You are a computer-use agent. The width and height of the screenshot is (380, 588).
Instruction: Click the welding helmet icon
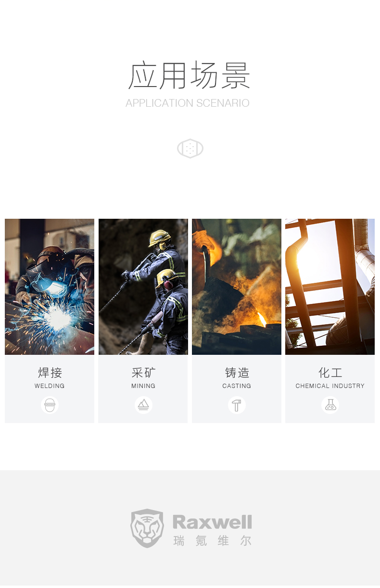click(x=50, y=405)
